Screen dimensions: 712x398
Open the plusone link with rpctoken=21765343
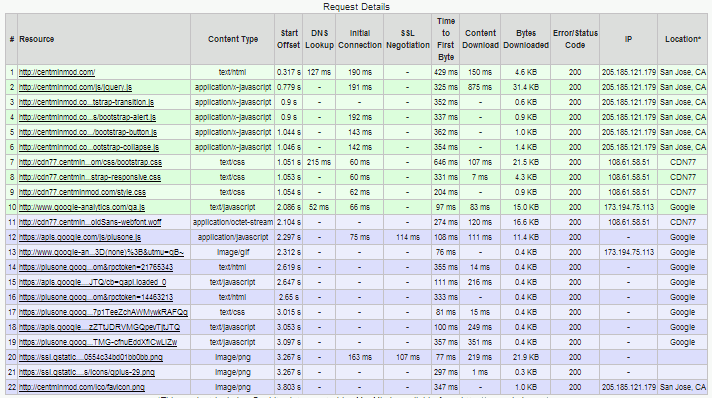point(96,267)
